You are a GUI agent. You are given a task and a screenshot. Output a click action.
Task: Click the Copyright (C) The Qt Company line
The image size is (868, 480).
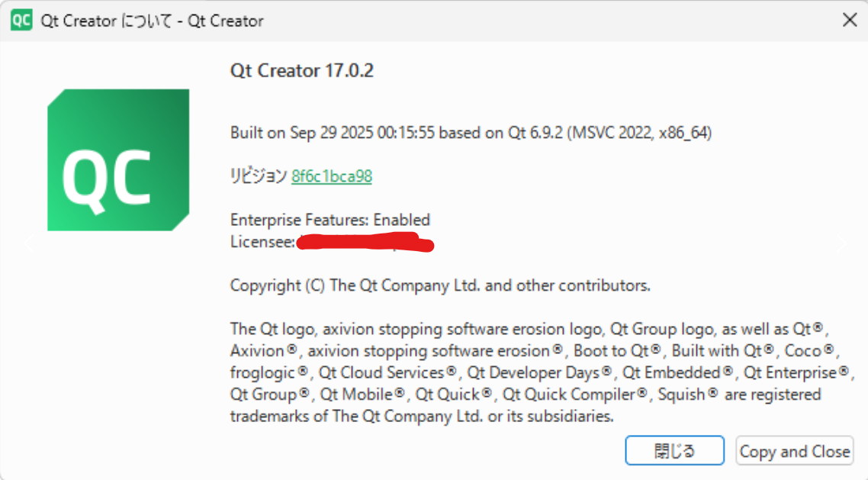point(440,286)
